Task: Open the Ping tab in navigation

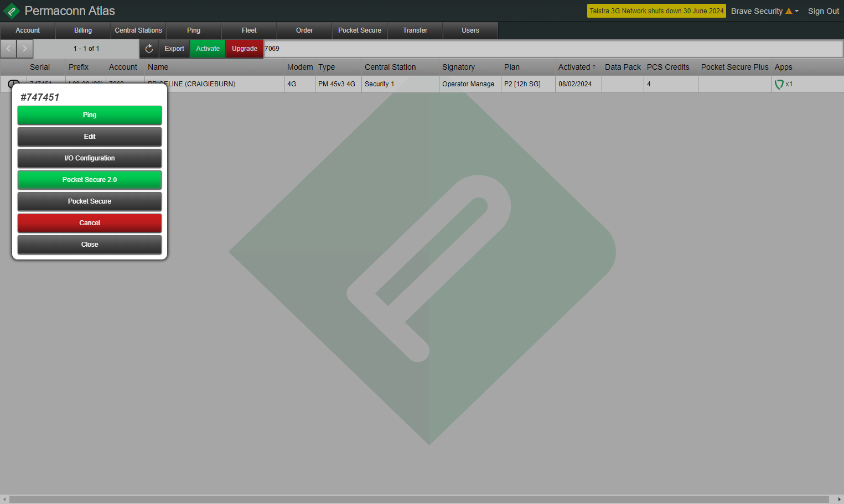Action: pyautogui.click(x=194, y=30)
